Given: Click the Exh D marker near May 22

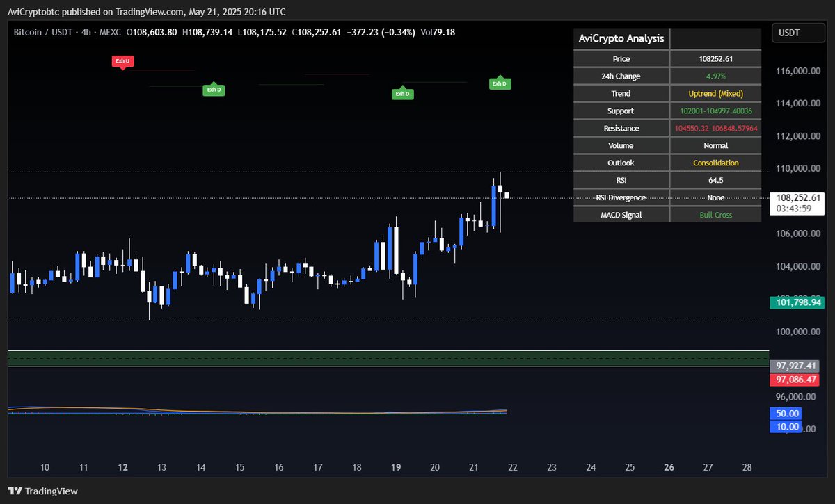Looking at the screenshot, I should [x=500, y=83].
